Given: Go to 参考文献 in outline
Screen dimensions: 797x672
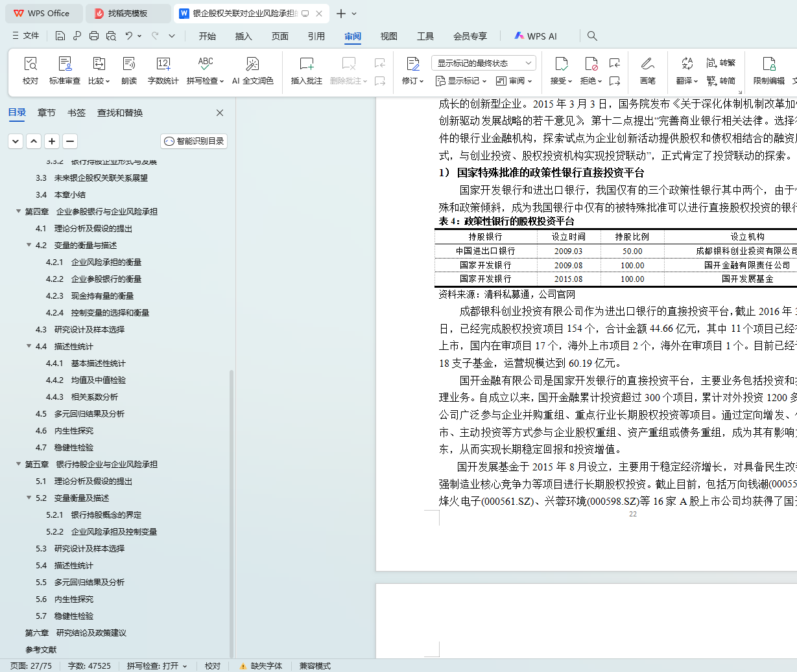Looking at the screenshot, I should (x=41, y=649).
